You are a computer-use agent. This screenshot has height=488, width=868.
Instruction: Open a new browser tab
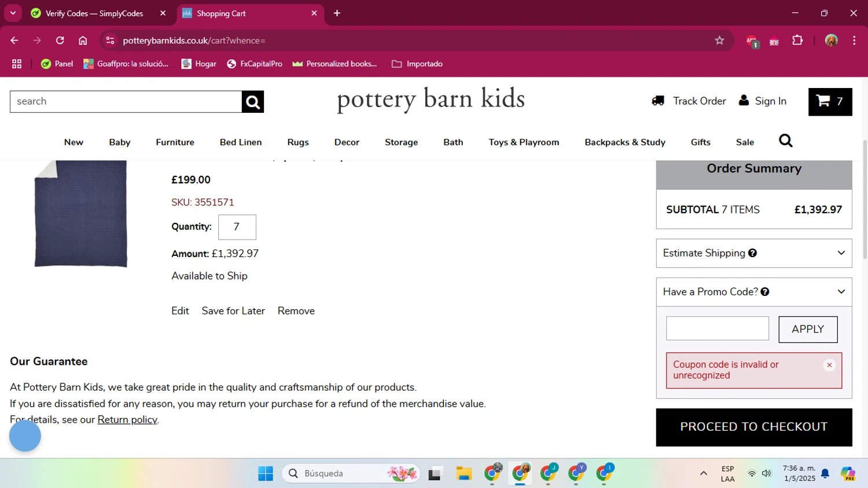pyautogui.click(x=337, y=13)
